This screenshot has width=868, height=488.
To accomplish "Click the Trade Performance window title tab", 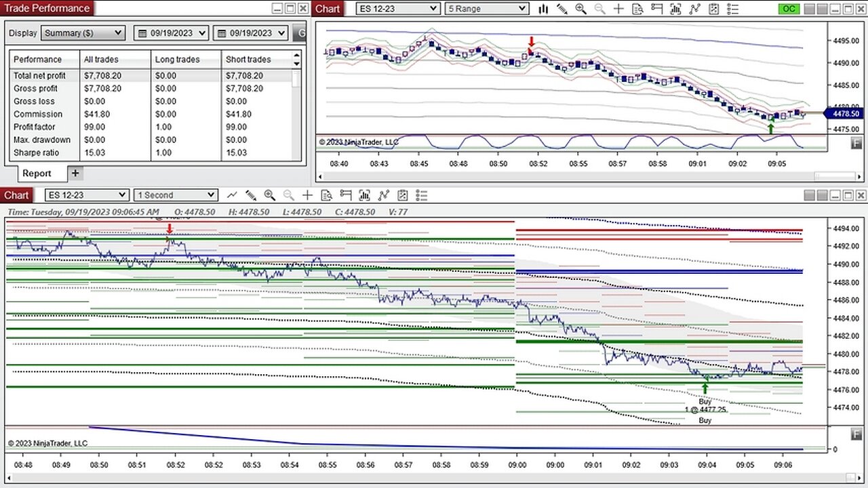I will click(x=47, y=8).
